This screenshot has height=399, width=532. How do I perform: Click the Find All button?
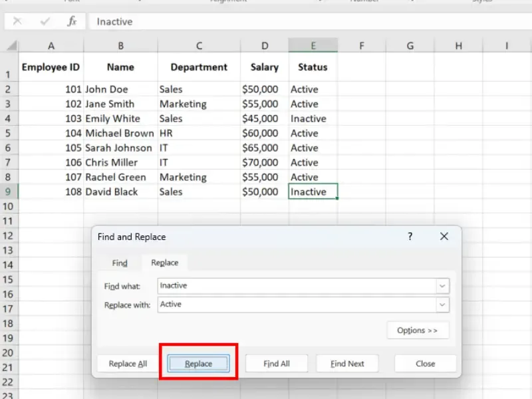tap(277, 363)
